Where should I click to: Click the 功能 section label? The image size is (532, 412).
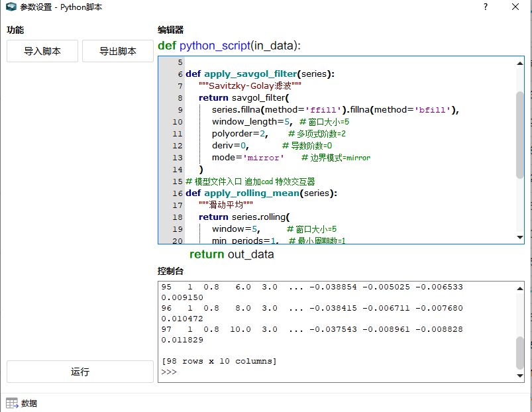(15, 30)
